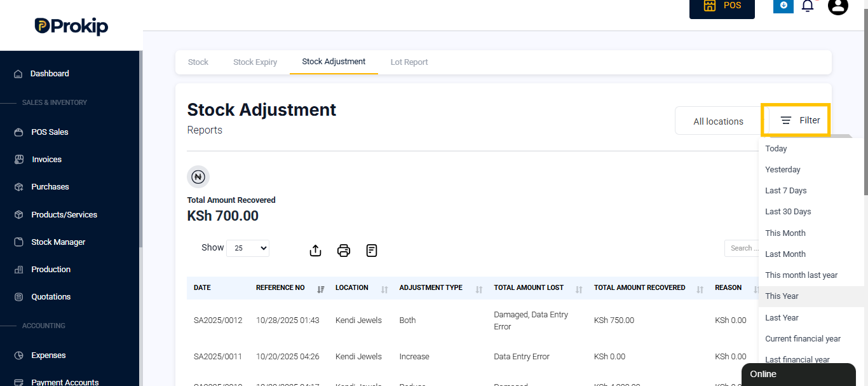Open Purchases in sidebar
Viewport: 868px width, 386px height.
[50, 187]
